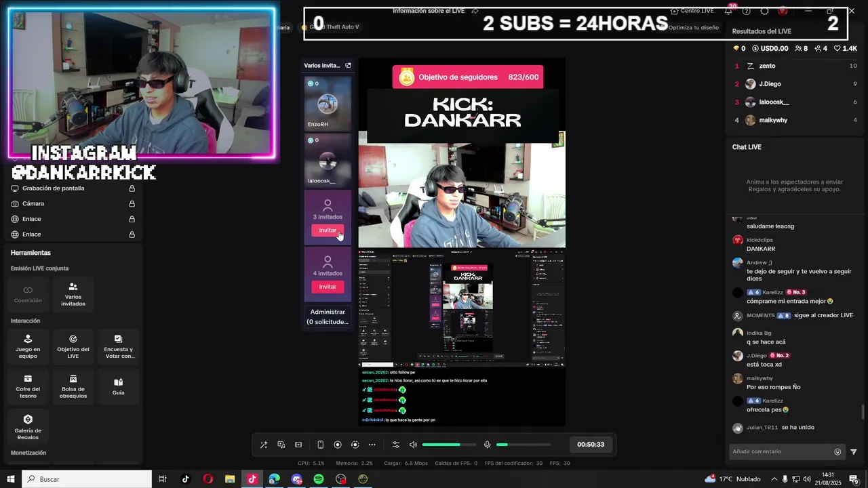Show hidden system tray icons chevron

[774, 479]
